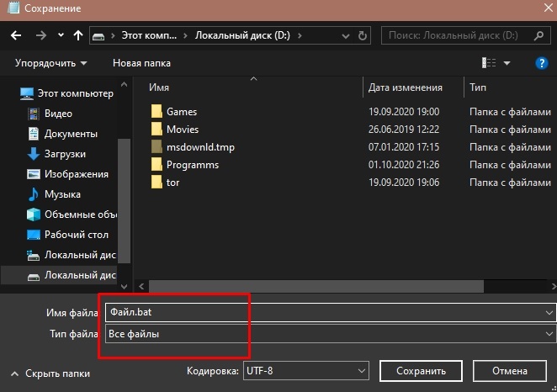Screen dimensions: 557x392
Task: Click the back navigation arrow
Action: [15, 36]
